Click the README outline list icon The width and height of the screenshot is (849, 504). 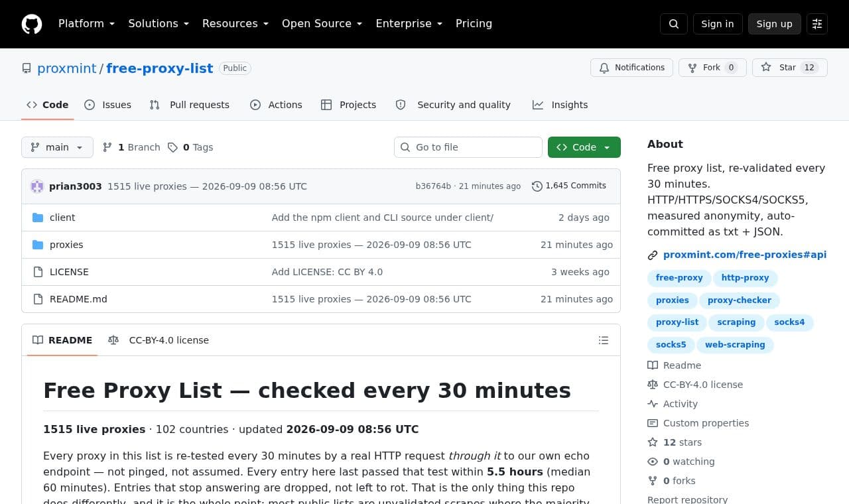click(x=604, y=340)
